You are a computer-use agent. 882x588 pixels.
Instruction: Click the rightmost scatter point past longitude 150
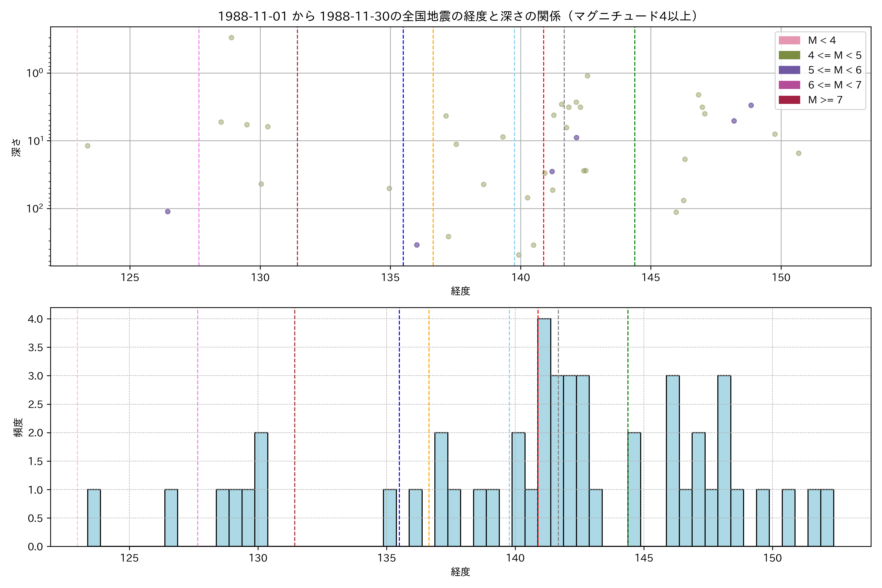coord(798,153)
